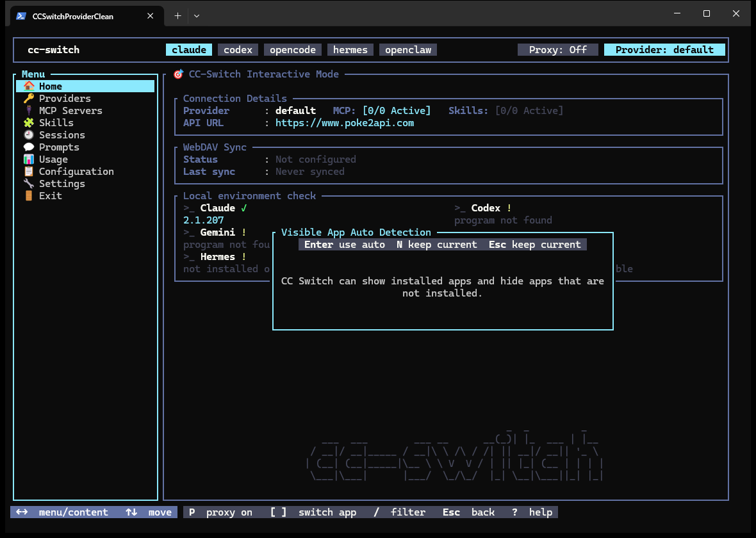Click the Provider value 'default'
The image size is (756, 538).
click(x=295, y=110)
